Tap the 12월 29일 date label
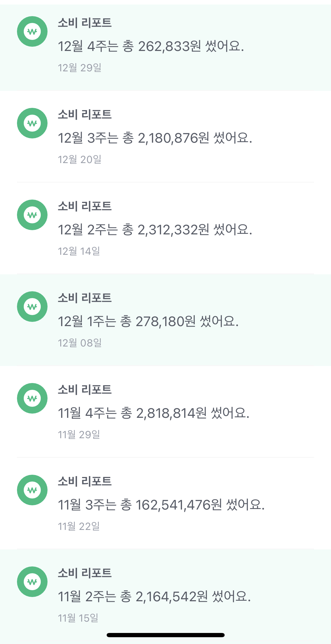This screenshot has width=331, height=644. click(79, 68)
